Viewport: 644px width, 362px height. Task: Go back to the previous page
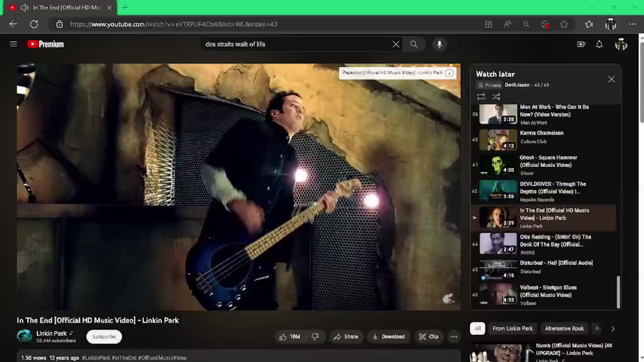click(13, 24)
